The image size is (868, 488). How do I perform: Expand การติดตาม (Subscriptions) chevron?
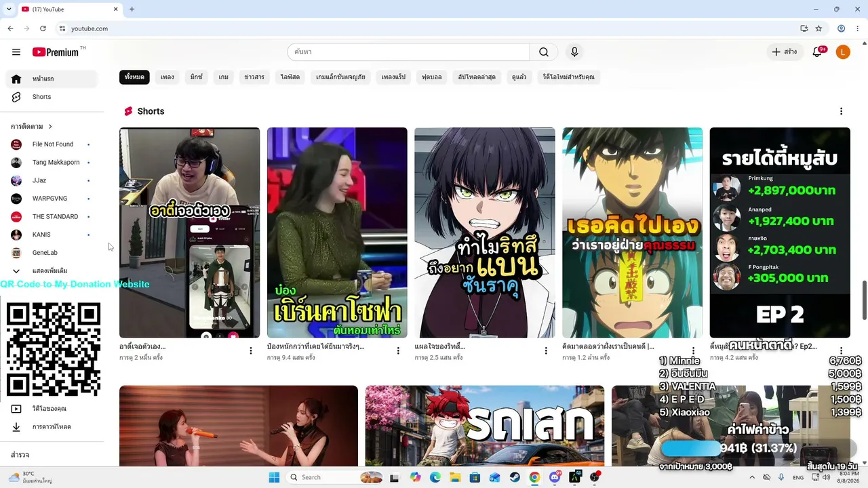[50, 127]
